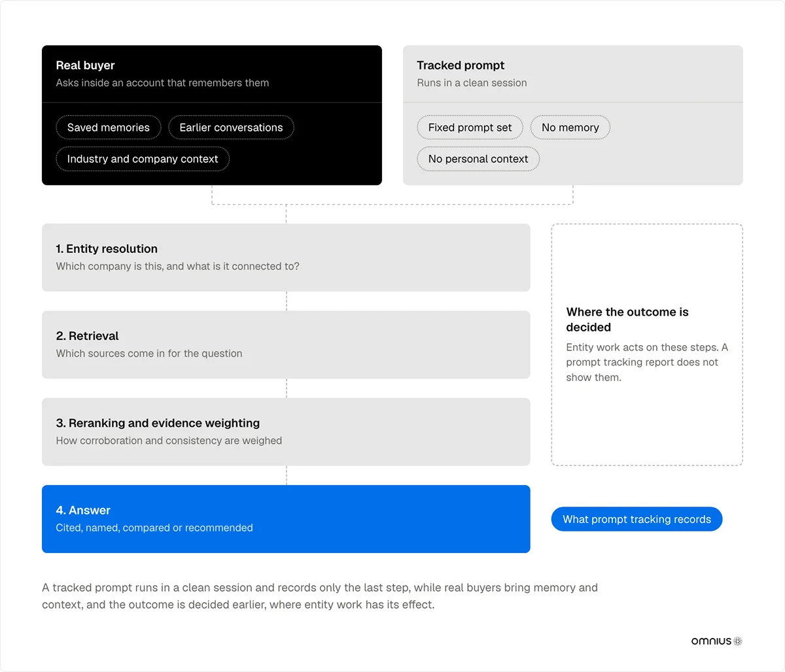Click 'Asks inside an account that remembers them'
The height and width of the screenshot is (672, 785).
(162, 83)
